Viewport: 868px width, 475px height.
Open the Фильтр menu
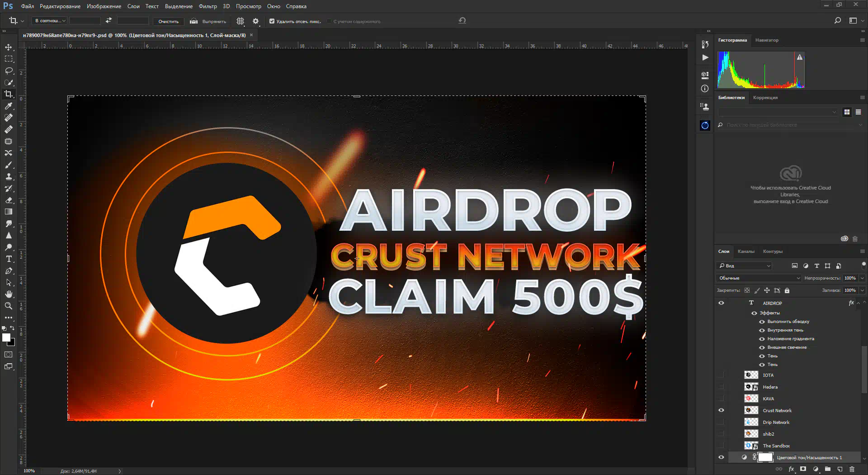point(208,6)
